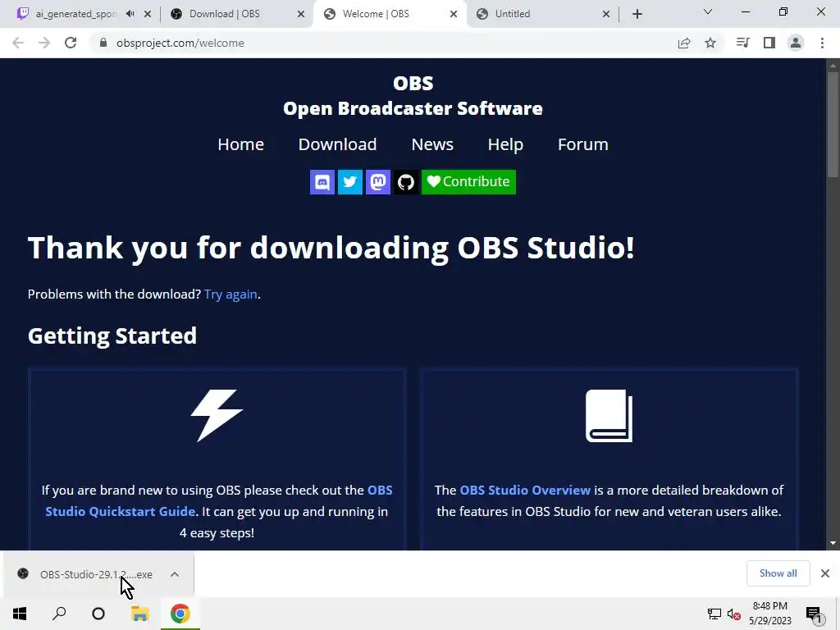Screen dimensions: 840x630
Task: Toggle the Chrome side panel
Action: point(769,43)
